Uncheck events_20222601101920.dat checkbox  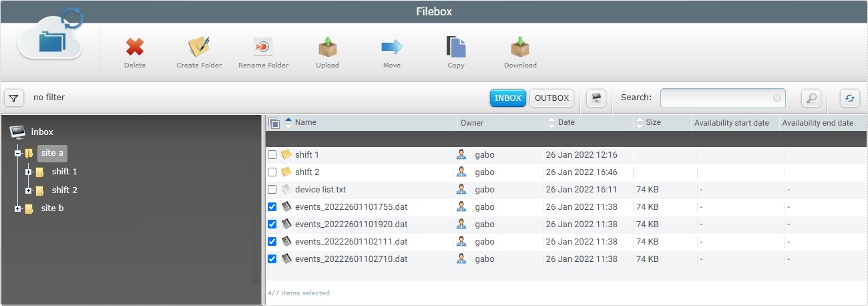272,224
